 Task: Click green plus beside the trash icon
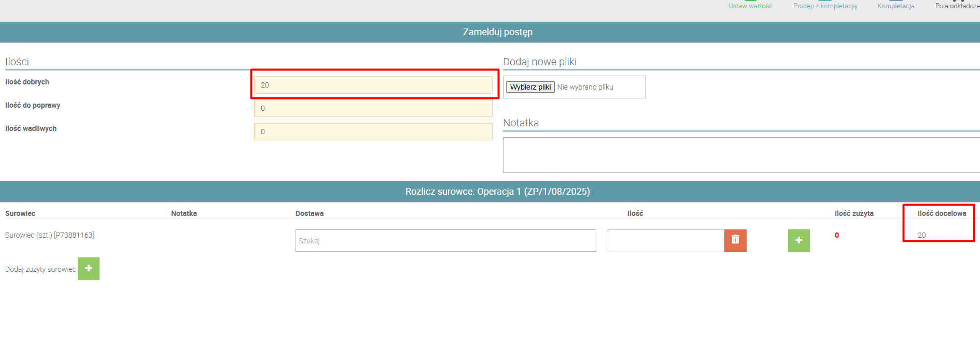799,240
